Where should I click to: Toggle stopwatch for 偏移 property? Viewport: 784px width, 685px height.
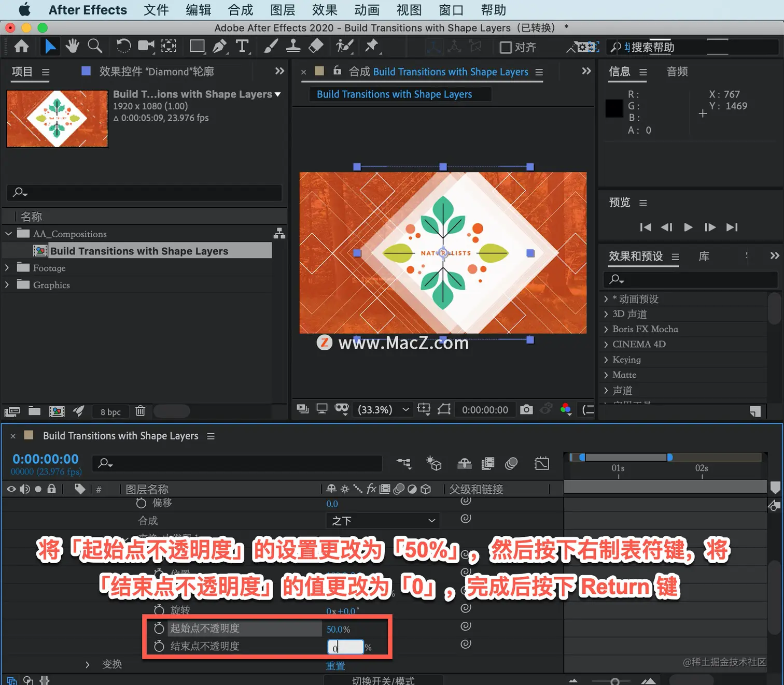click(141, 503)
